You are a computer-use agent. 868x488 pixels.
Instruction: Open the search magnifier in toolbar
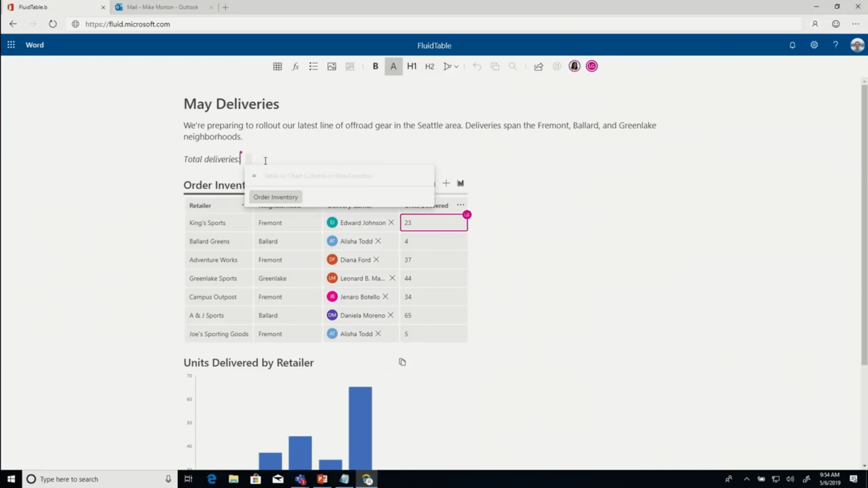pyautogui.click(x=513, y=66)
